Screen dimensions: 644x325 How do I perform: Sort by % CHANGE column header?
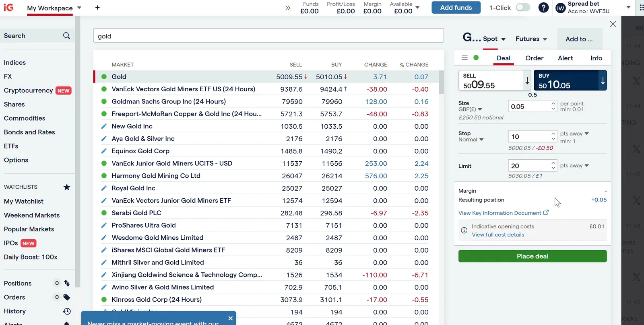[x=414, y=64]
